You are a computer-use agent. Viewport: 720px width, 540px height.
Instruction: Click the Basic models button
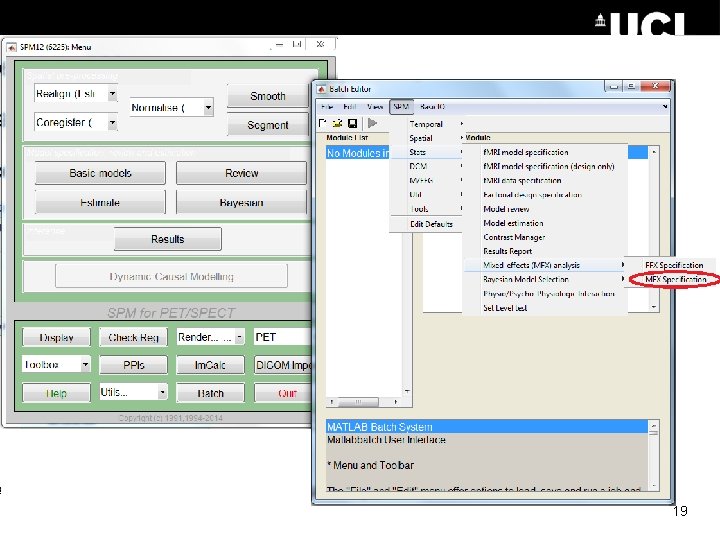click(100, 173)
